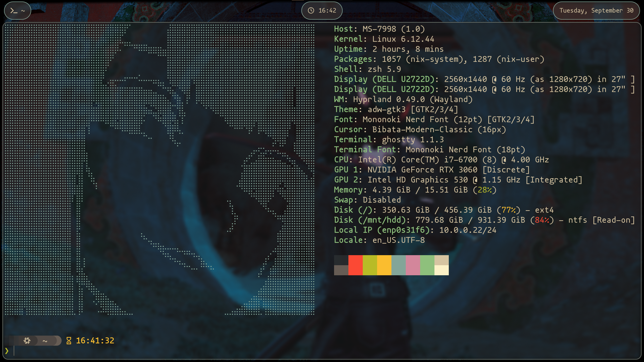Image resolution: width=644 pixels, height=362 pixels.
Task: Click the terminal icon in the top bar
Action: 14,11
